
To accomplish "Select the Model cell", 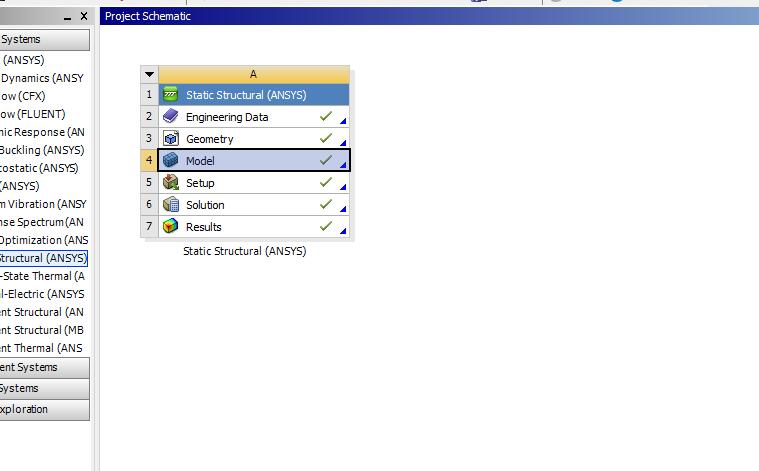I will (x=254, y=160).
